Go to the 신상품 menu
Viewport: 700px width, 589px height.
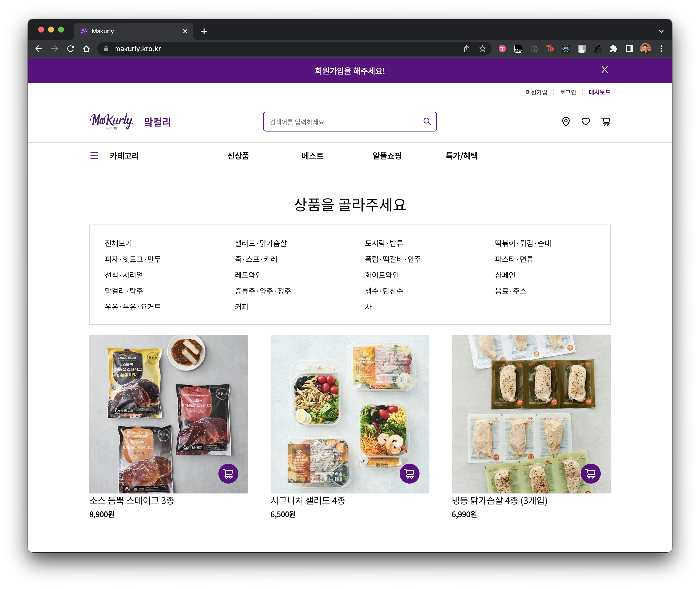[x=238, y=156]
